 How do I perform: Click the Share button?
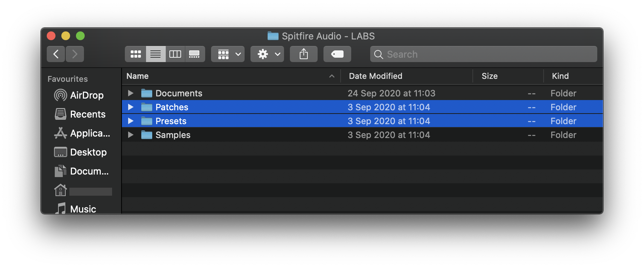point(304,54)
